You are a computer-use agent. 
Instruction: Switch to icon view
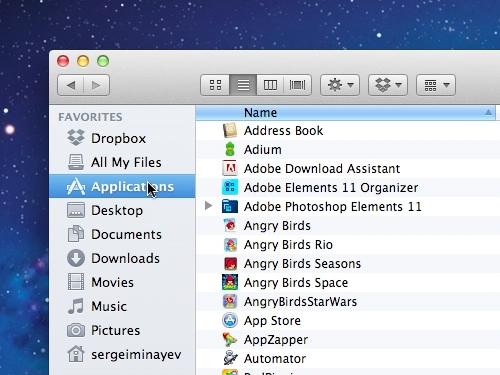pos(215,85)
